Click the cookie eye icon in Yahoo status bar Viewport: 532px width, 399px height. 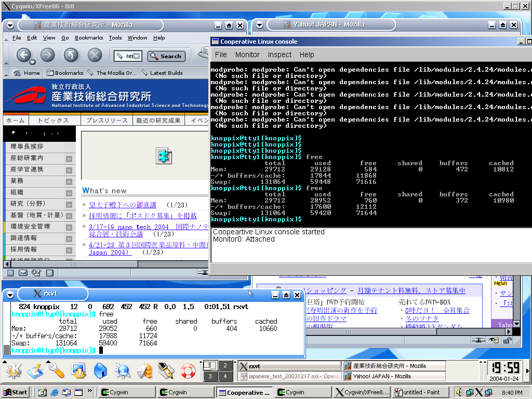pos(494,340)
